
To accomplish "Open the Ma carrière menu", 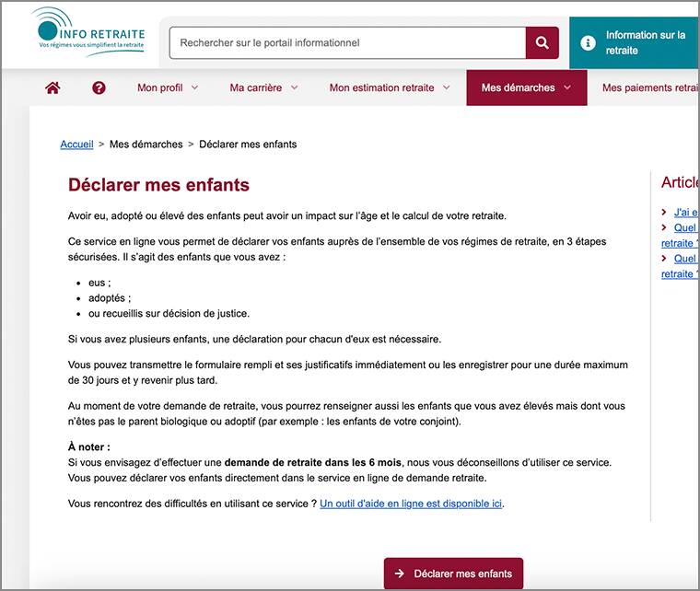I will (263, 87).
